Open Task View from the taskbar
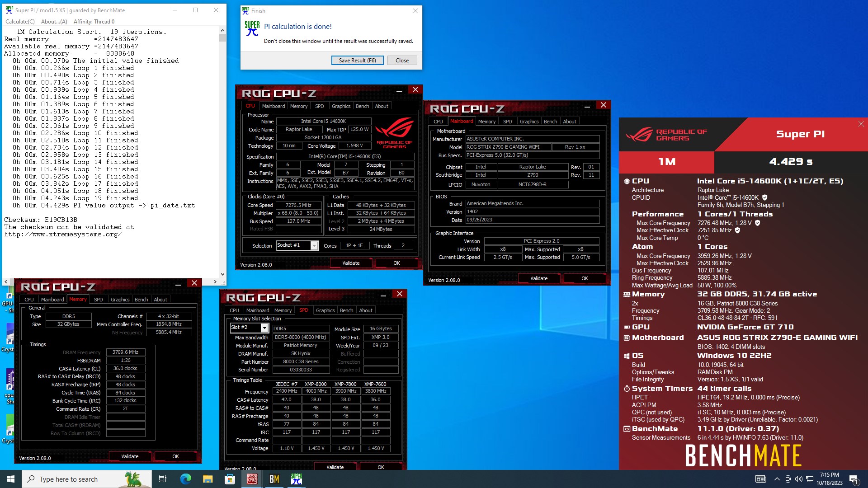This screenshot has width=868, height=488. [x=163, y=479]
